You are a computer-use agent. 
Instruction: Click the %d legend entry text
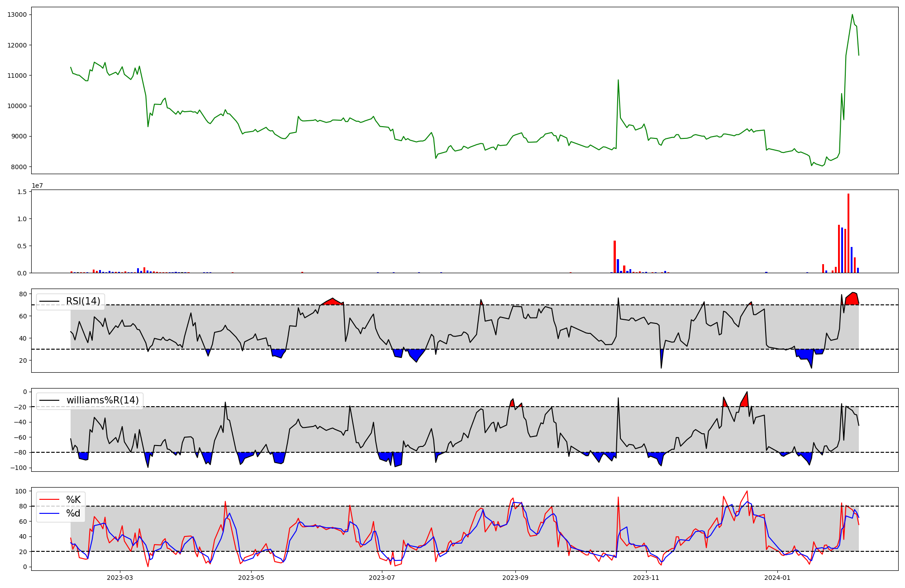click(x=73, y=513)
